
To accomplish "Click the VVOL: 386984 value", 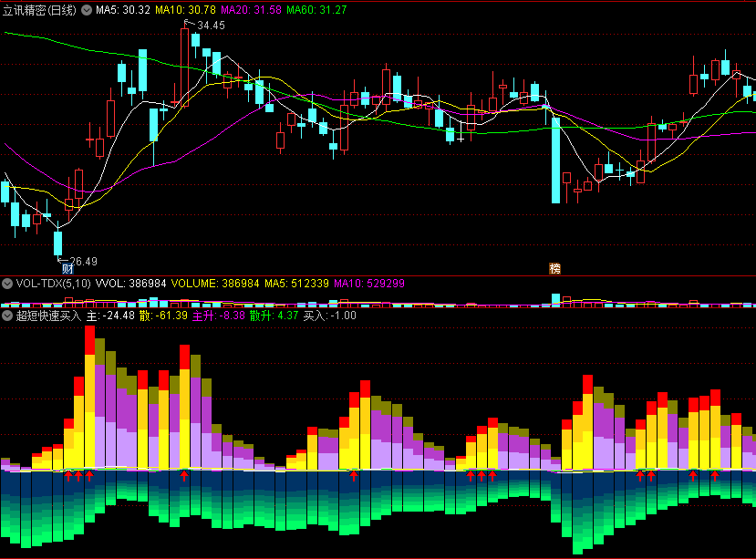I will click(130, 283).
